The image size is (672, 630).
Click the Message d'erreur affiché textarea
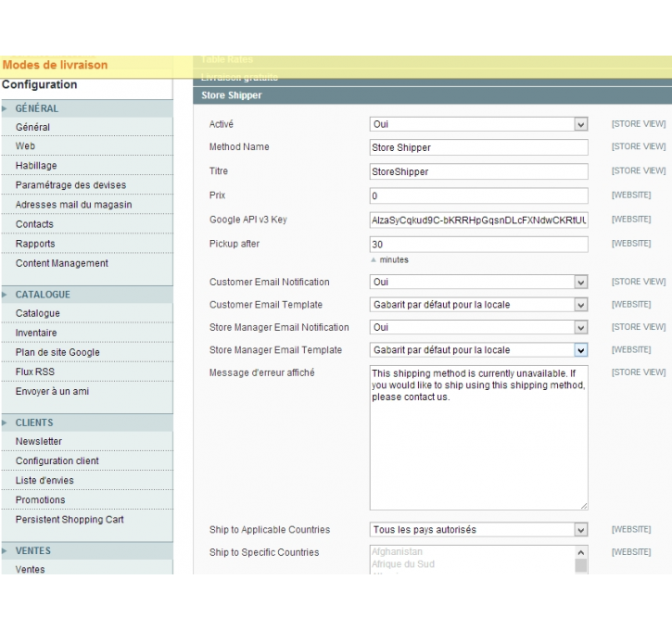[478, 437]
